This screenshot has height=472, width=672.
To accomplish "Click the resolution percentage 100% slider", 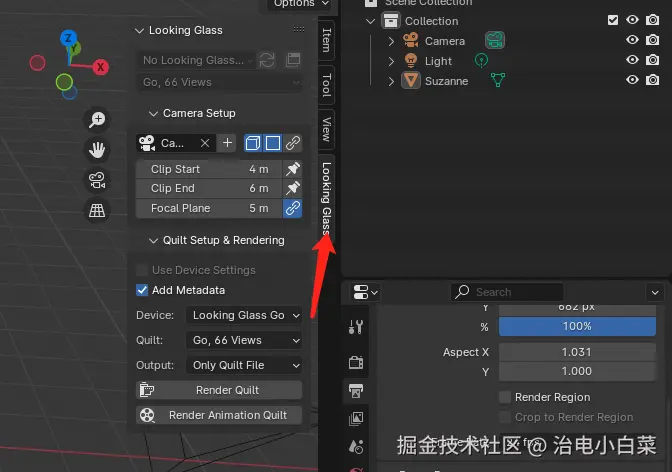I will tap(577, 326).
